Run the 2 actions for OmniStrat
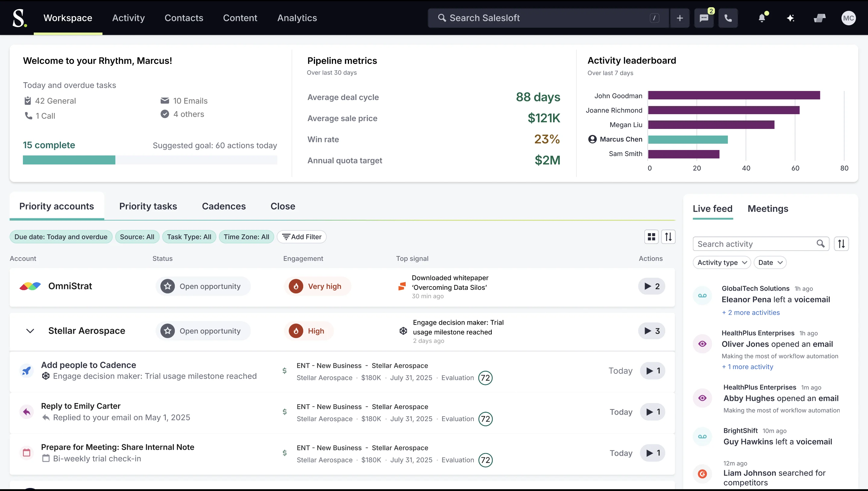The height and width of the screenshot is (491, 868). [x=652, y=286]
